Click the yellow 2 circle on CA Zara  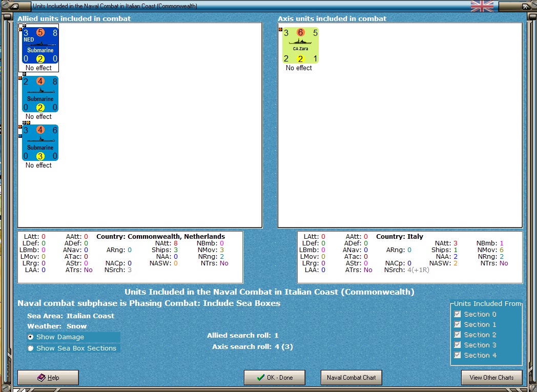(300, 59)
